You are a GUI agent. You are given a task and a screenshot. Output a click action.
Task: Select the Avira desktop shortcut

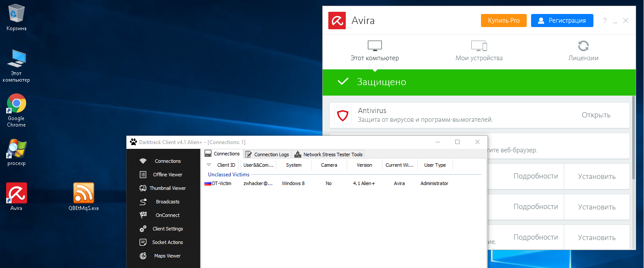[16, 197]
